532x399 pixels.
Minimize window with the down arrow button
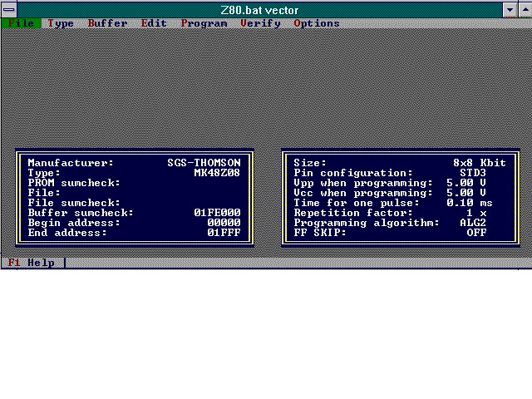510,10
